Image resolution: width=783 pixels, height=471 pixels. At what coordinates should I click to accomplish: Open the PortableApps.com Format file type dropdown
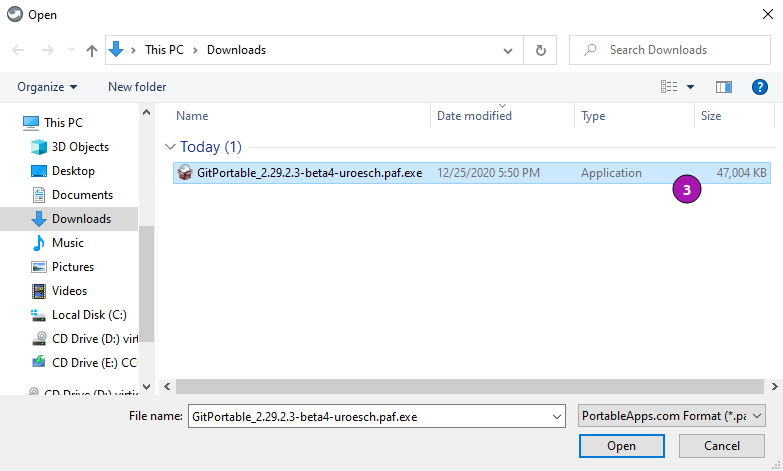[x=672, y=416]
